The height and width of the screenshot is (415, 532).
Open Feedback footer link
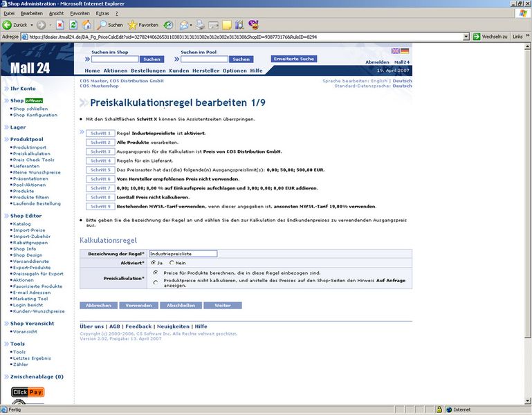coord(138,326)
